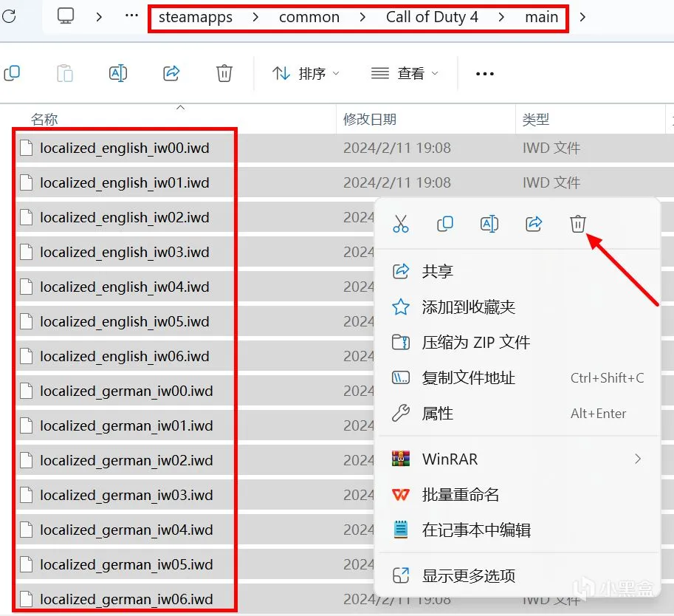The width and height of the screenshot is (674, 616).
Task: Select file localized_english_iw05.iwd
Action: click(125, 322)
